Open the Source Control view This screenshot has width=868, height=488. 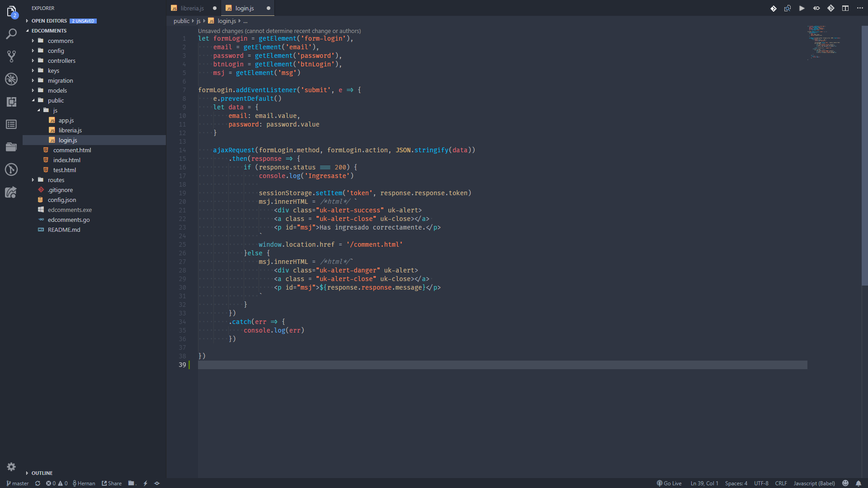click(x=11, y=56)
